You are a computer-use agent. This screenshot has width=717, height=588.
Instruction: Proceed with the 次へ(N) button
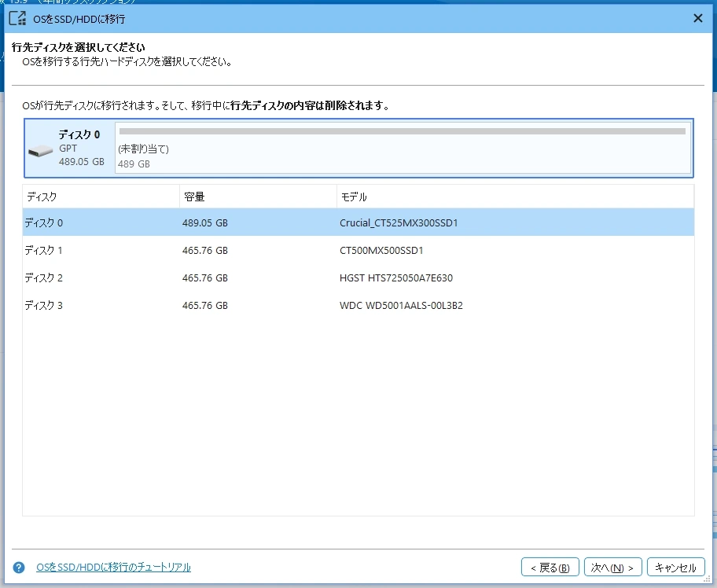pos(612,568)
